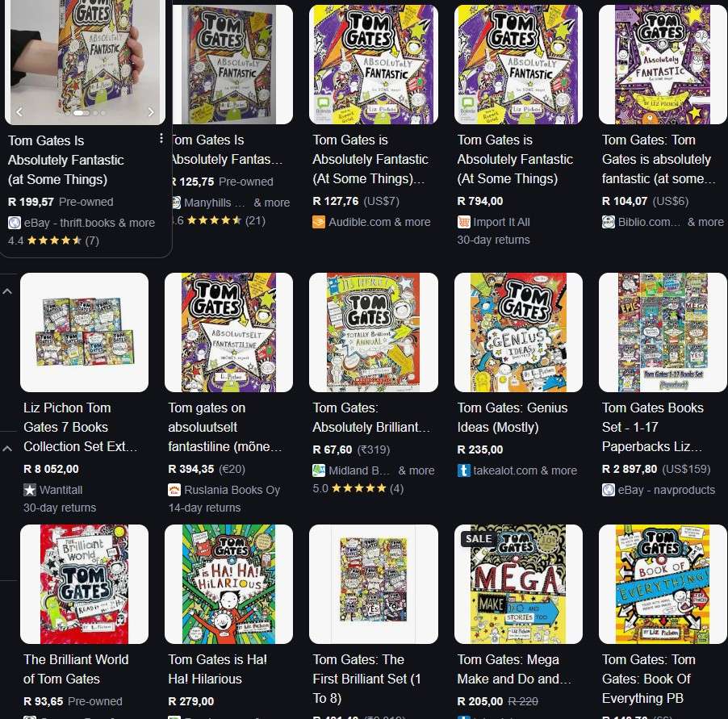Click the Import It All store icon
This screenshot has height=719, width=728.
pyautogui.click(x=463, y=223)
